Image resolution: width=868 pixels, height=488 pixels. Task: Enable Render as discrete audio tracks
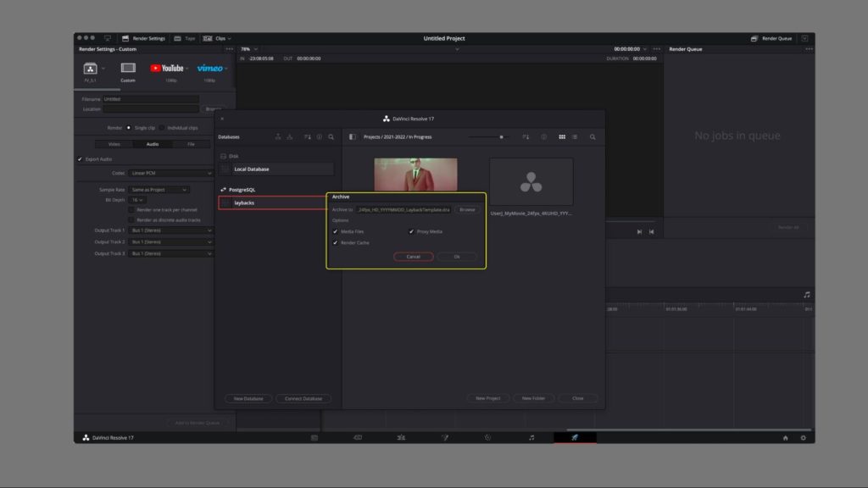coord(131,219)
